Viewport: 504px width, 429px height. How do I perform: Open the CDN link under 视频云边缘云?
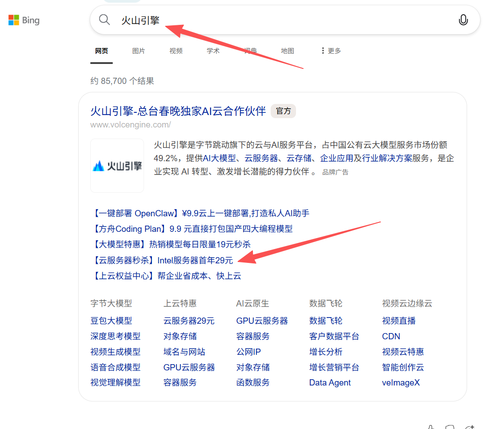tap(390, 336)
